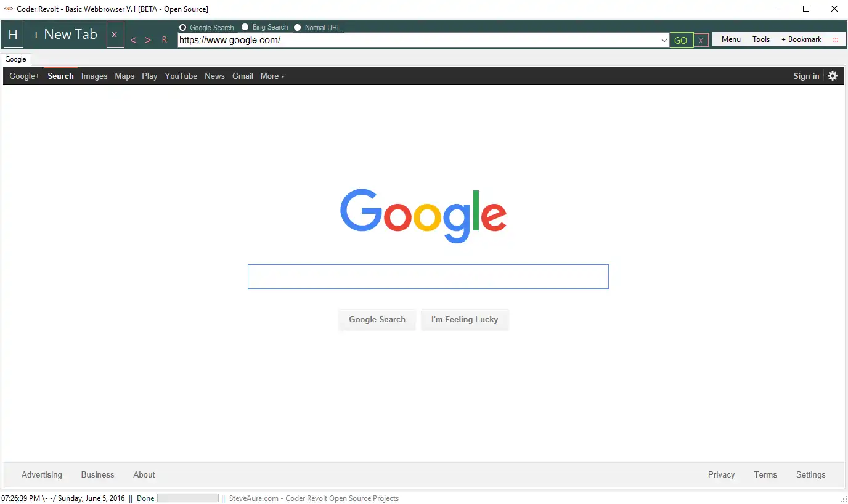
Task: Click the I'm Feeling Lucky button
Action: coord(465,319)
